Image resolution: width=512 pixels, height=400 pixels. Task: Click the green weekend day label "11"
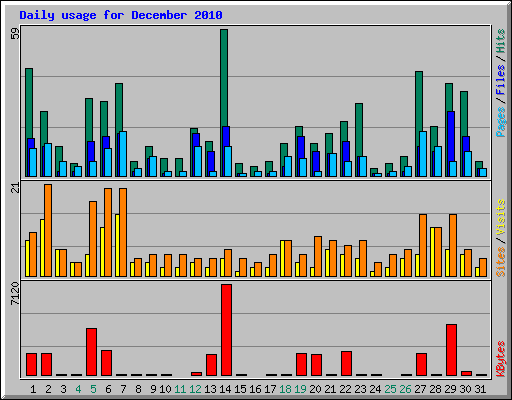[180, 389]
